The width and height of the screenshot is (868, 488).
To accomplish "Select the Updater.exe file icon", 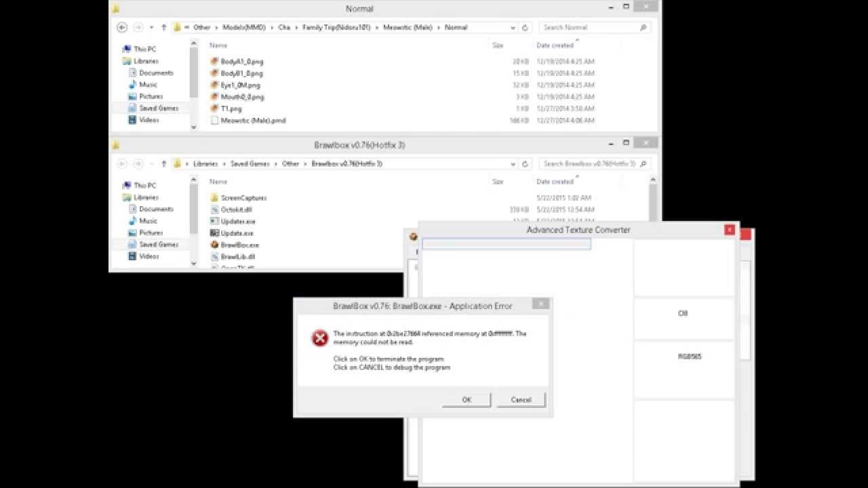I will pos(214,222).
